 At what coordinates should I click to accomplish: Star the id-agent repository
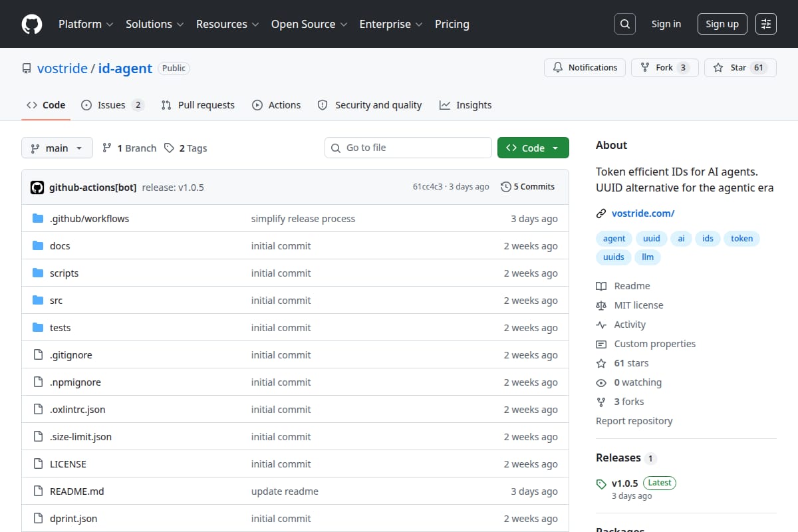pyautogui.click(x=740, y=68)
